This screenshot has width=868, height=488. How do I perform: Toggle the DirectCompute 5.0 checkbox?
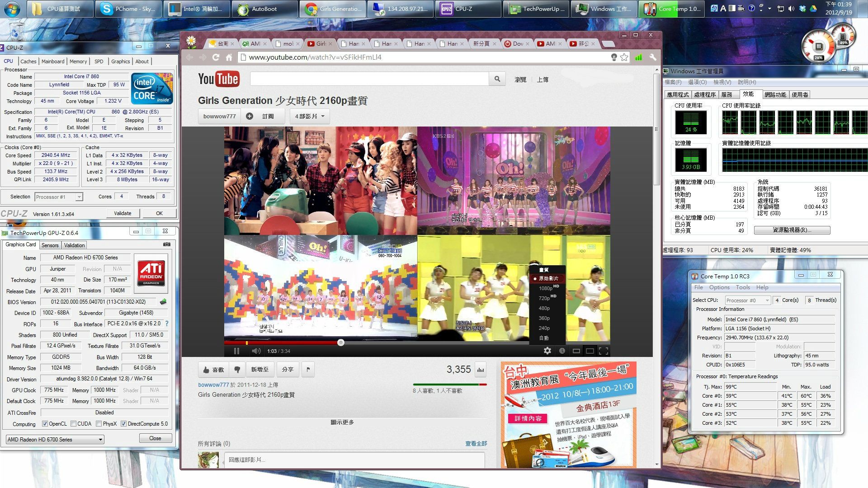(123, 424)
